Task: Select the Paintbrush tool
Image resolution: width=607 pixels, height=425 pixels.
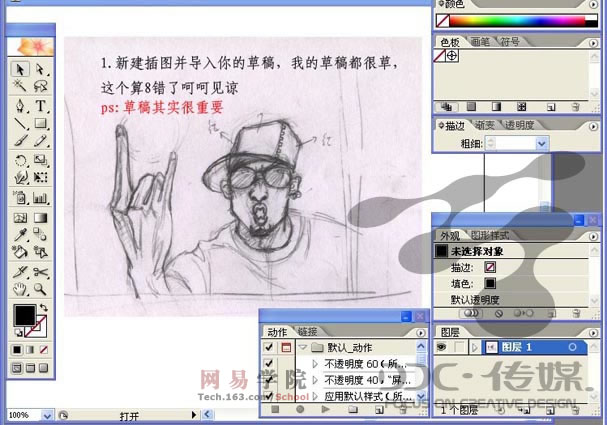Action: [20, 141]
